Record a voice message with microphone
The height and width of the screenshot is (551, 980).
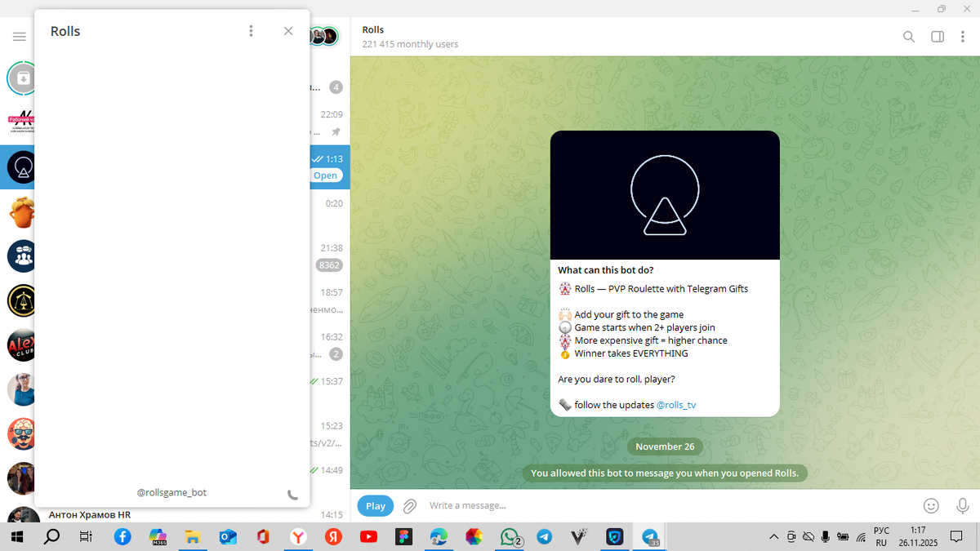click(962, 505)
